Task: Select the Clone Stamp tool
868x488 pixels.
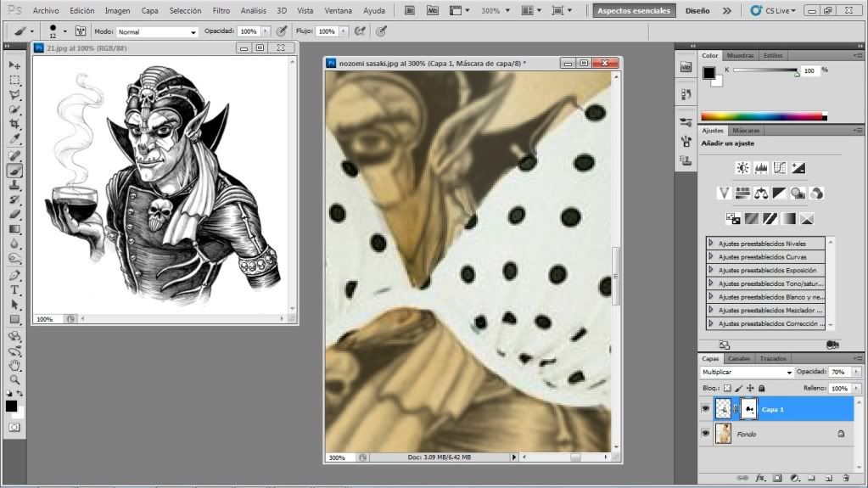Action: [x=14, y=185]
